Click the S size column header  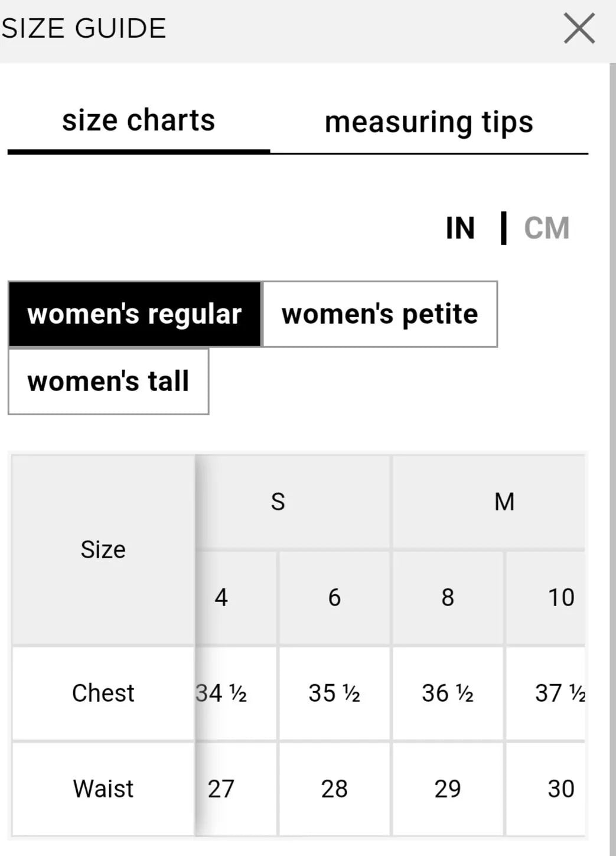[x=278, y=502]
